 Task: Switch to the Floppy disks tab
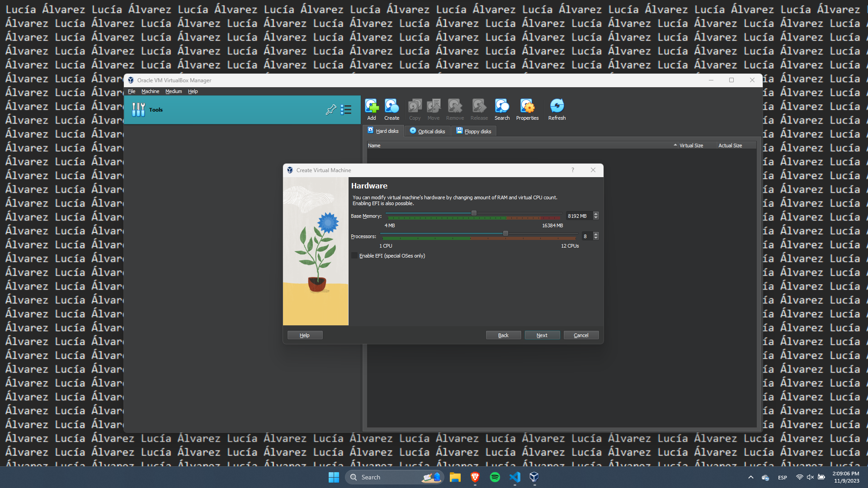pyautogui.click(x=474, y=131)
